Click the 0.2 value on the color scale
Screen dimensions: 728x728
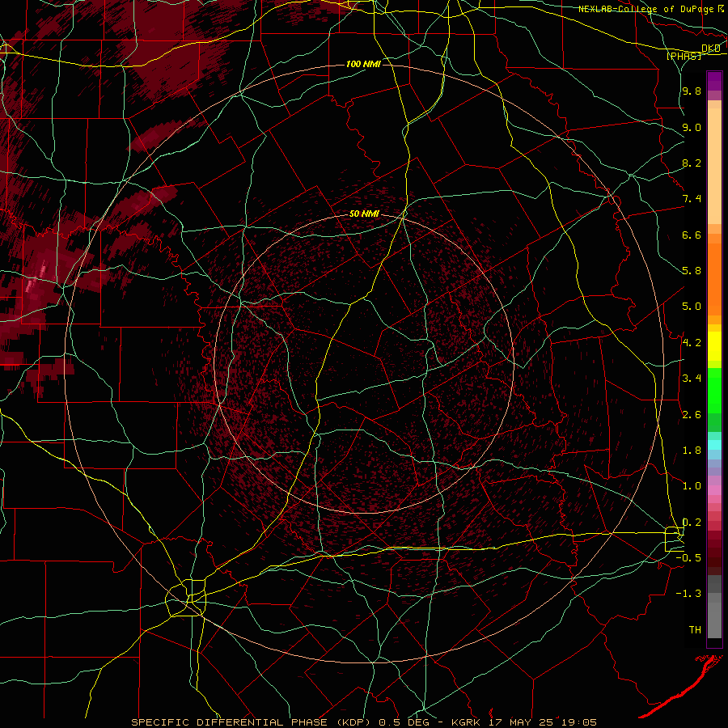click(692, 523)
